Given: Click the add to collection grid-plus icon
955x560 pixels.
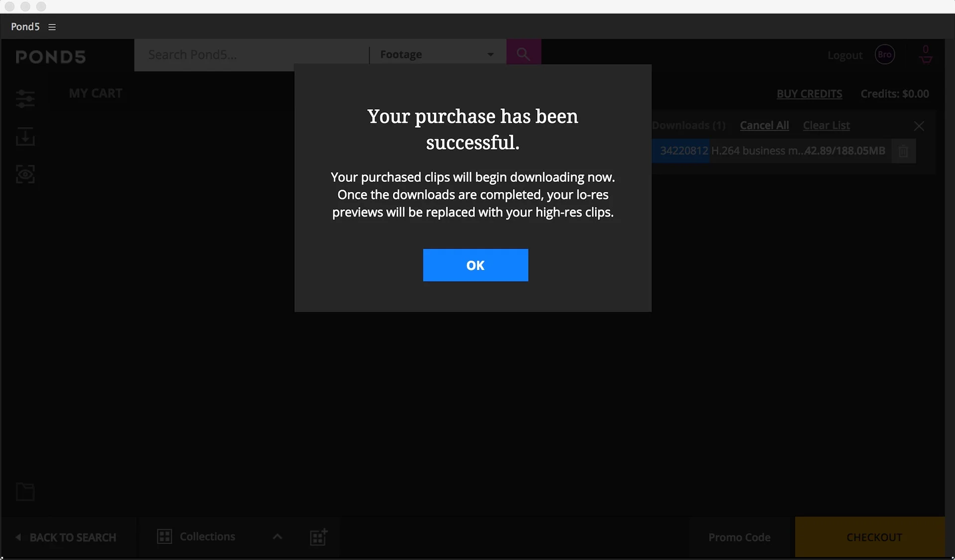Looking at the screenshot, I should [318, 537].
